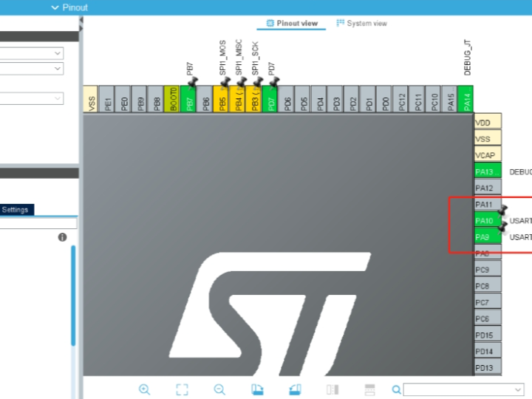Select pin PD2 on top row
This screenshot has height=399, width=532.
point(352,99)
